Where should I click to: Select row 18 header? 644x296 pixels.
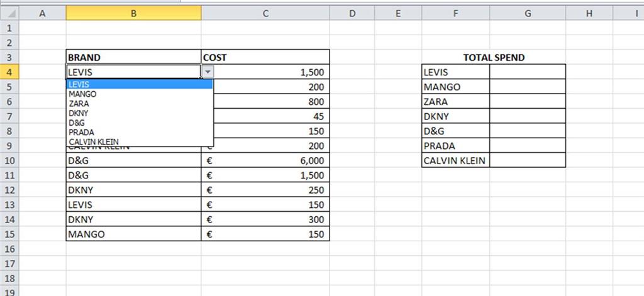click(x=9, y=278)
